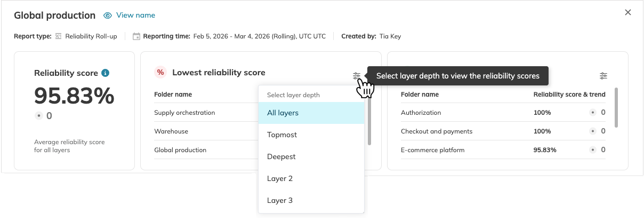Click the Lowest reliability score card title
Image resolution: width=644 pixels, height=220 pixels.
[x=219, y=73]
